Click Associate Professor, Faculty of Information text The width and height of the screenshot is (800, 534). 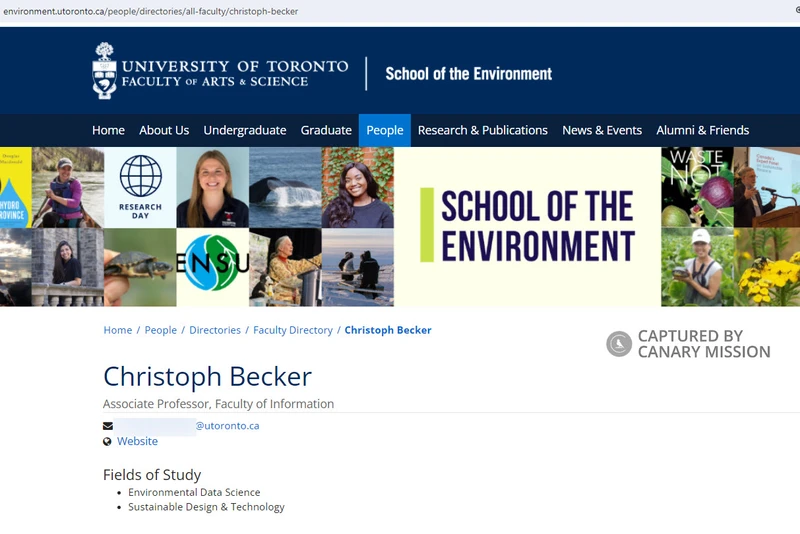point(218,404)
